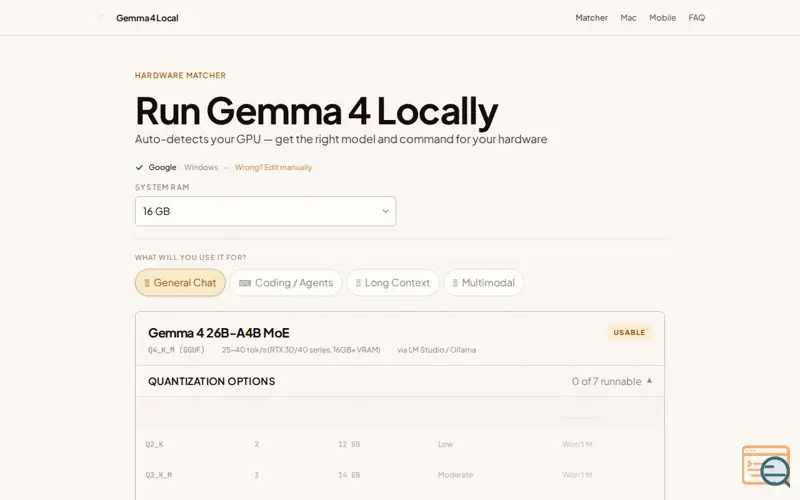Click the keyboard icon on Coding / Agents
800x500 pixels.
click(245, 283)
